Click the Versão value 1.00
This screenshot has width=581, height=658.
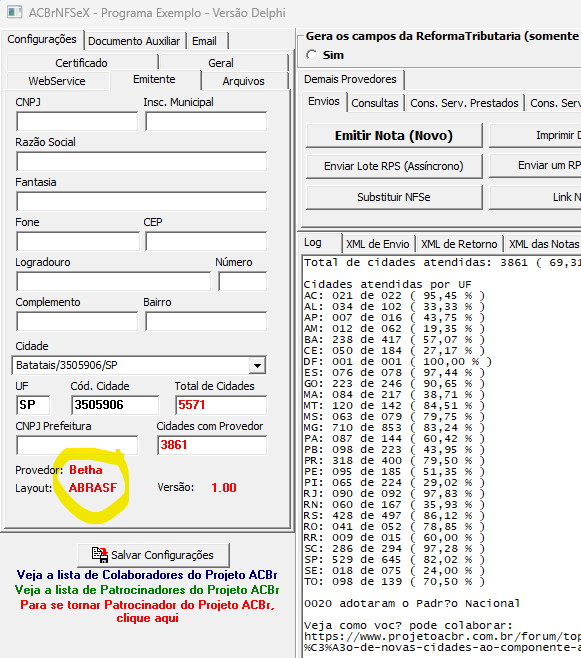[224, 488]
